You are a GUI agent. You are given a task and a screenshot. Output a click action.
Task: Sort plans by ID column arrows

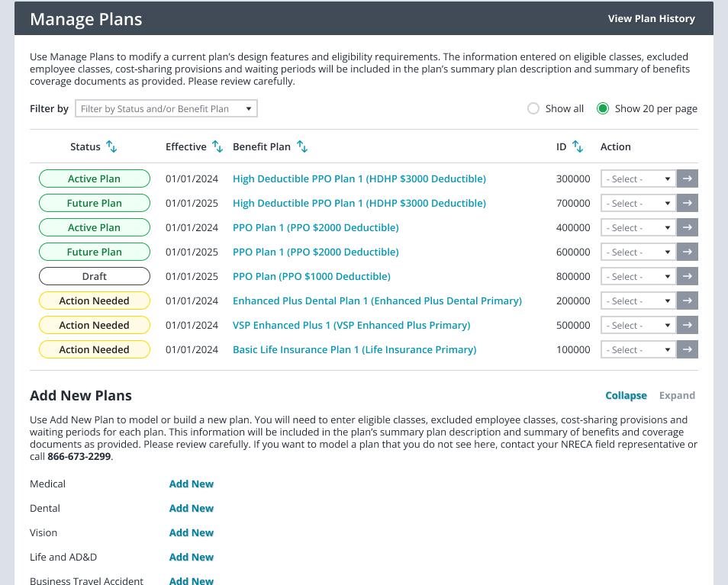pos(577,146)
